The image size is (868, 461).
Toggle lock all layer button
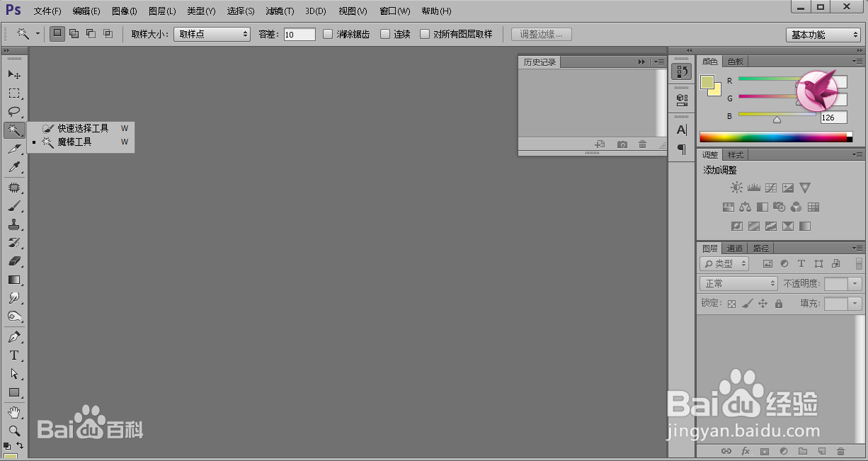779,303
